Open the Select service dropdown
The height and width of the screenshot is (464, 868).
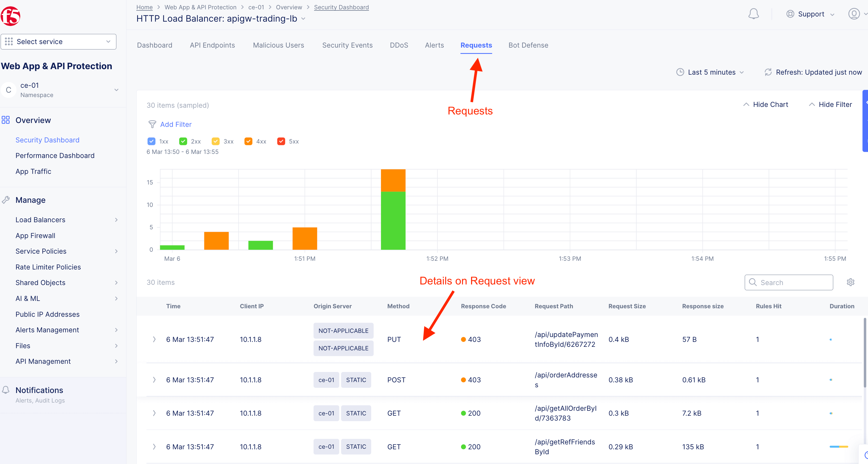click(x=58, y=42)
